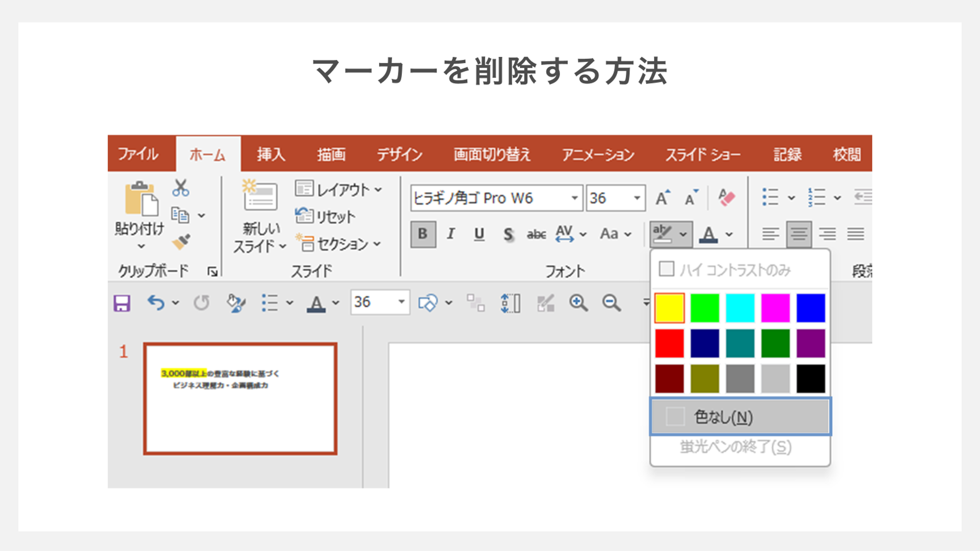The height and width of the screenshot is (551, 980).
Task: Click the shapes icon in quick toolbar
Action: (427, 303)
